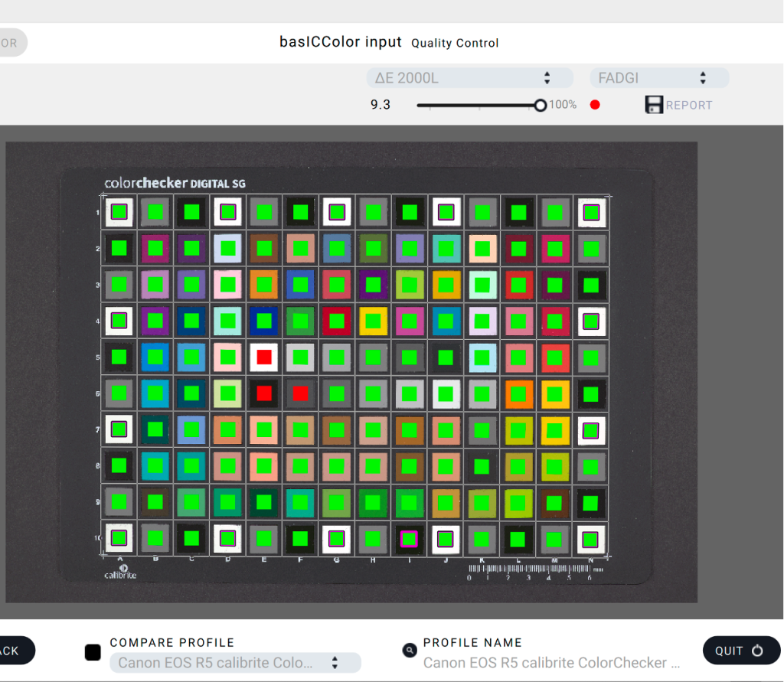Image resolution: width=784 pixels, height=682 pixels.
Task: Click the REPORT text label
Action: click(689, 106)
